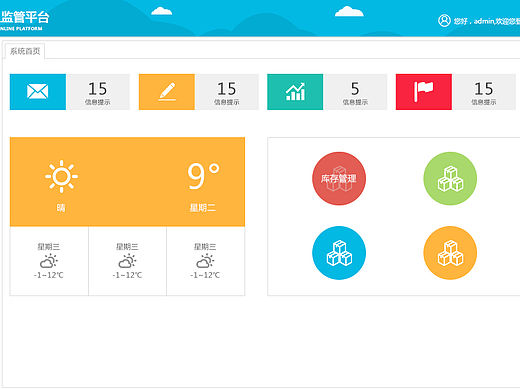Image resolution: width=520 pixels, height=390 pixels.
Task: Click the blue envelope mail tile
Action: tap(38, 92)
